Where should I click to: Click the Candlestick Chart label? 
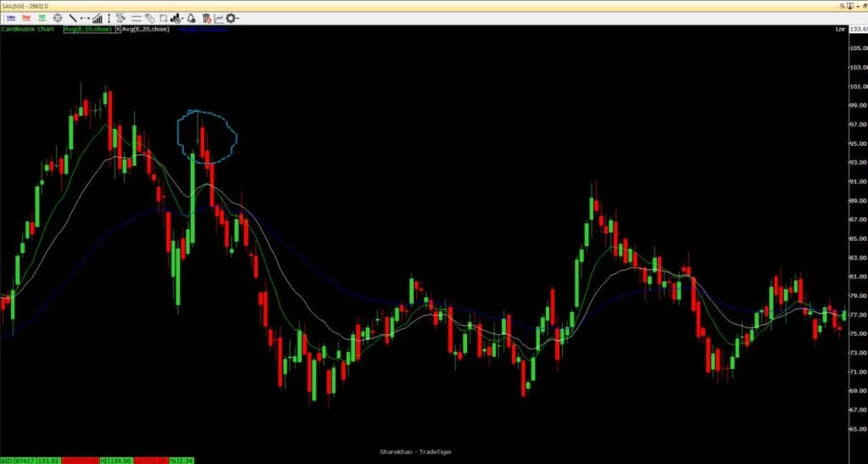(29, 29)
